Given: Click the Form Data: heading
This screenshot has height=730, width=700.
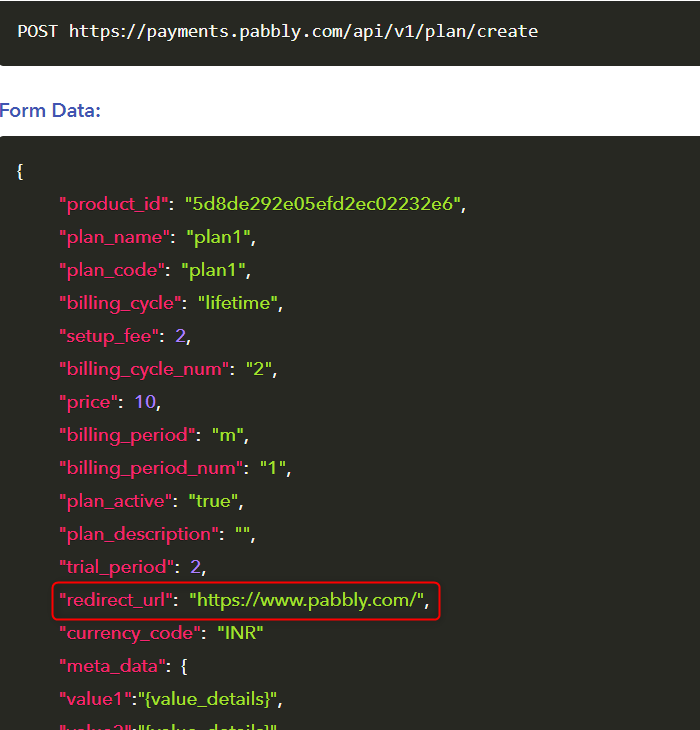Looking at the screenshot, I should pyautogui.click(x=50, y=111).
